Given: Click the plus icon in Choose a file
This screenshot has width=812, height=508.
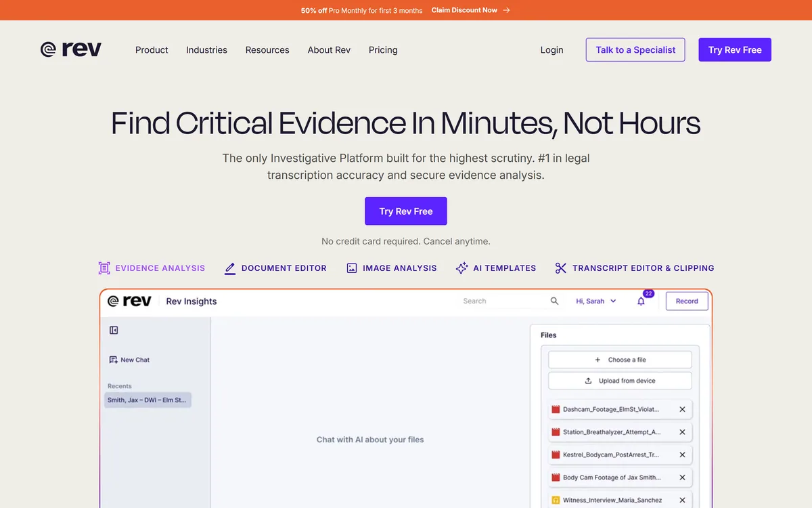Looking at the screenshot, I should point(597,360).
